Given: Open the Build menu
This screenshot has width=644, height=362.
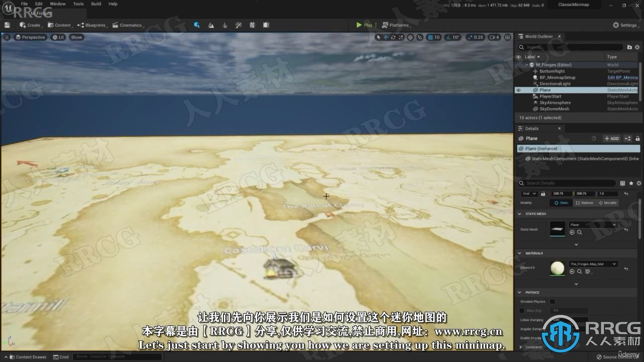Looking at the screenshot, I should coord(96,4).
